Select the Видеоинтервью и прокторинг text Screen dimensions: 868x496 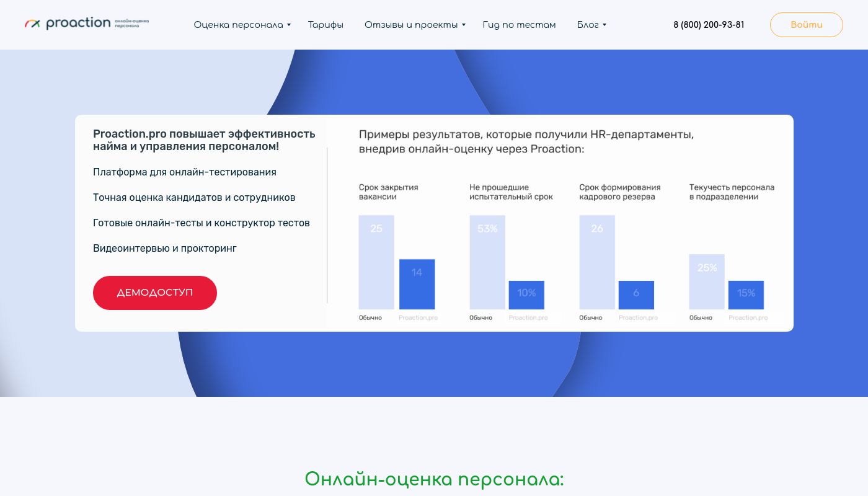click(165, 248)
